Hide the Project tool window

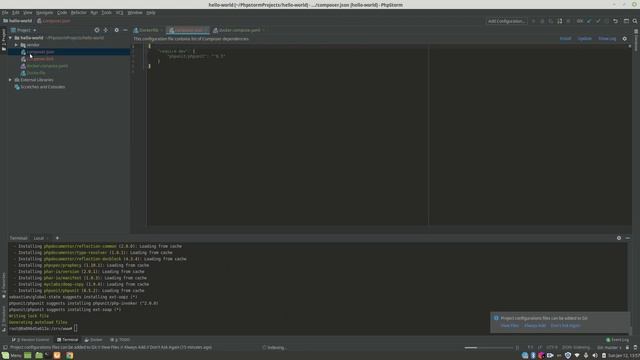pos(125,30)
